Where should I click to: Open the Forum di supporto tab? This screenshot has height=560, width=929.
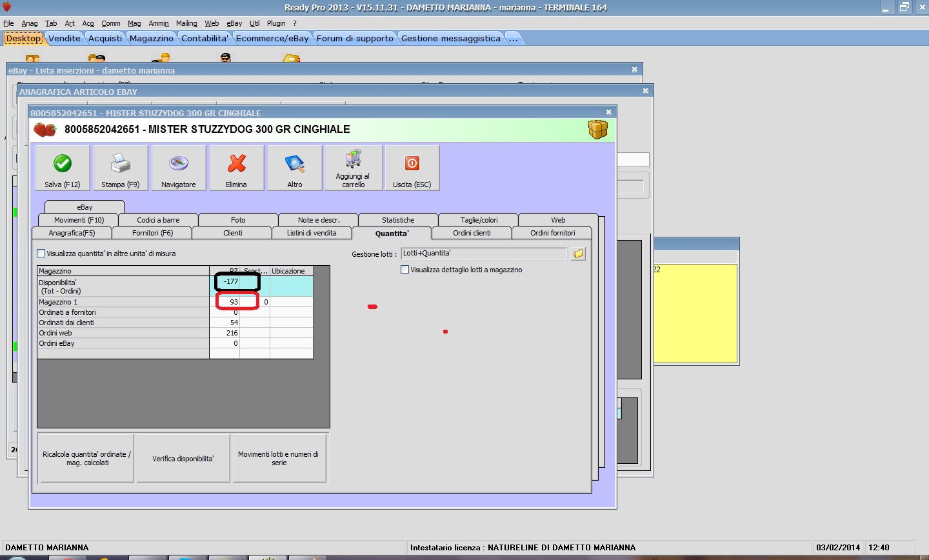355,38
